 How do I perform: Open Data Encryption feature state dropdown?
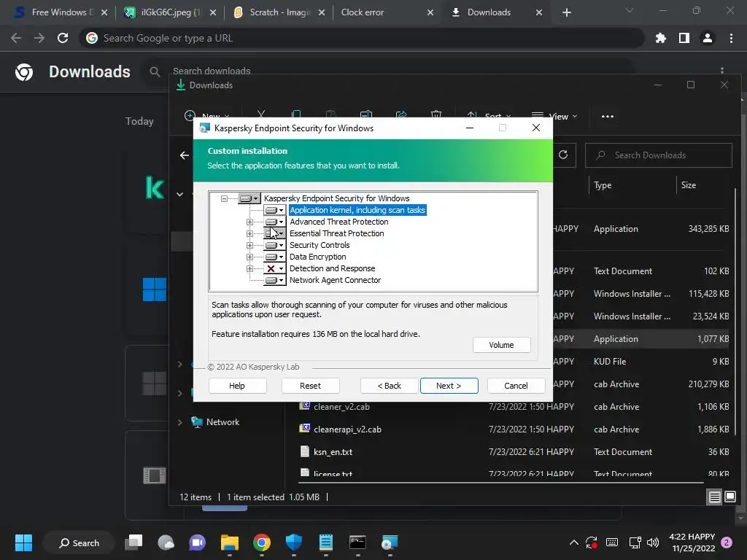[274, 257]
